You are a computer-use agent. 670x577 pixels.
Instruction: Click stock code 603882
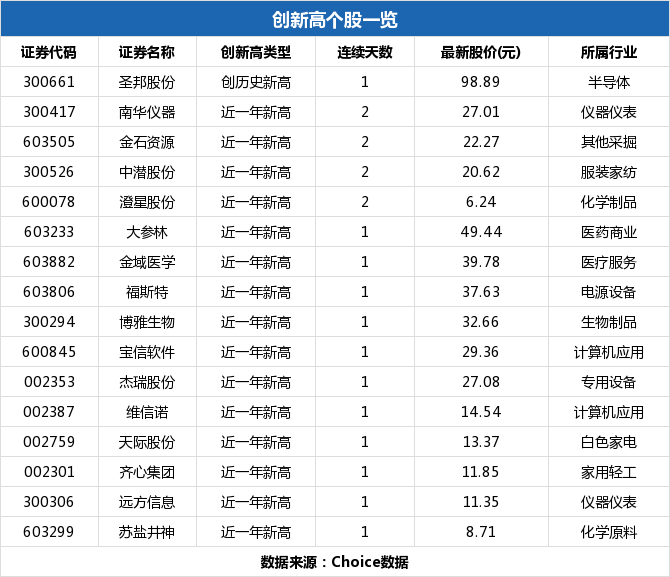pyautogui.click(x=49, y=262)
